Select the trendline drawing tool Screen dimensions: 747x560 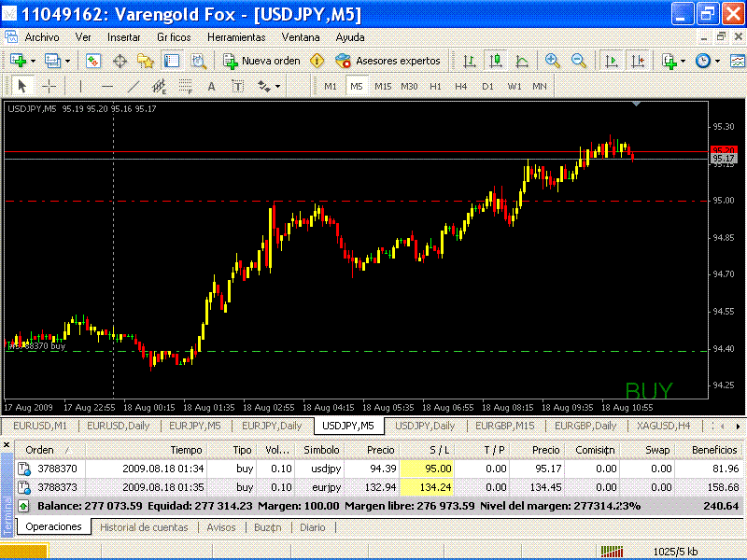(x=134, y=86)
